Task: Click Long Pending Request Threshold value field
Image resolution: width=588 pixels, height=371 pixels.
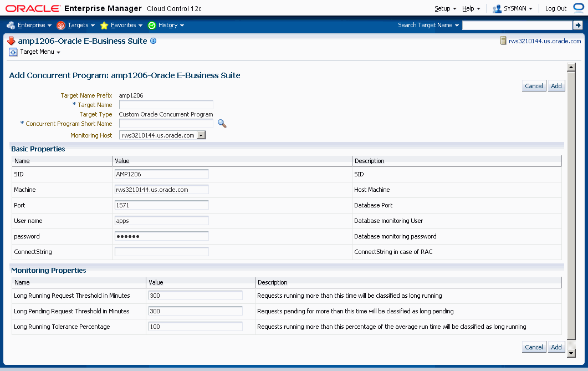Action: (196, 311)
